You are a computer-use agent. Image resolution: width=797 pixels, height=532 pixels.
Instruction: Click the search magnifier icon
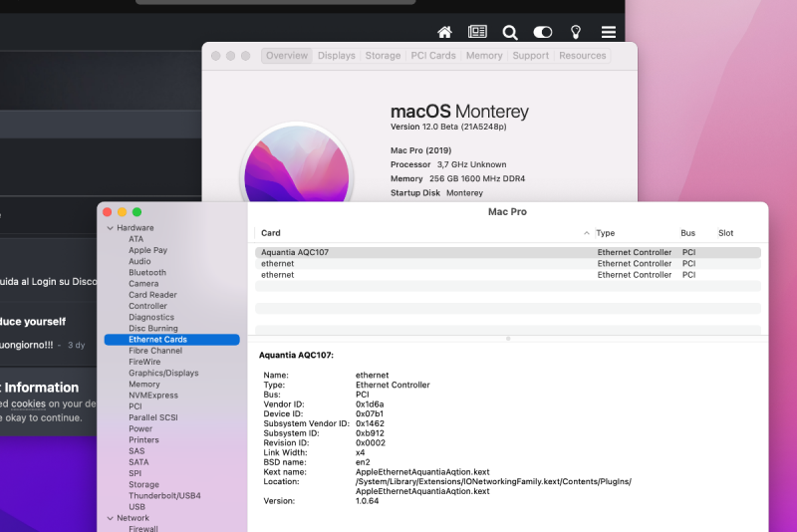(510, 32)
